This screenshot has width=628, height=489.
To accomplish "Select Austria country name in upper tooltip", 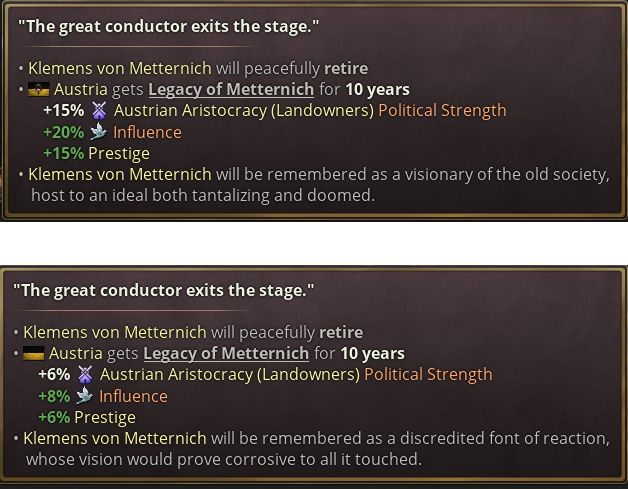I will (81, 90).
